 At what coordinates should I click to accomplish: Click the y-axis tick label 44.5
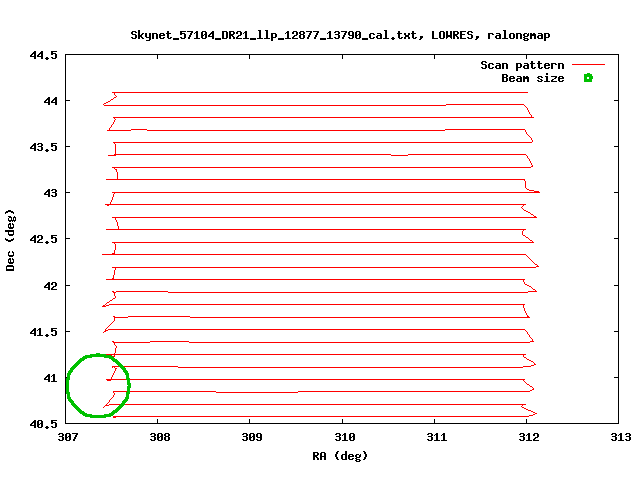(43, 55)
